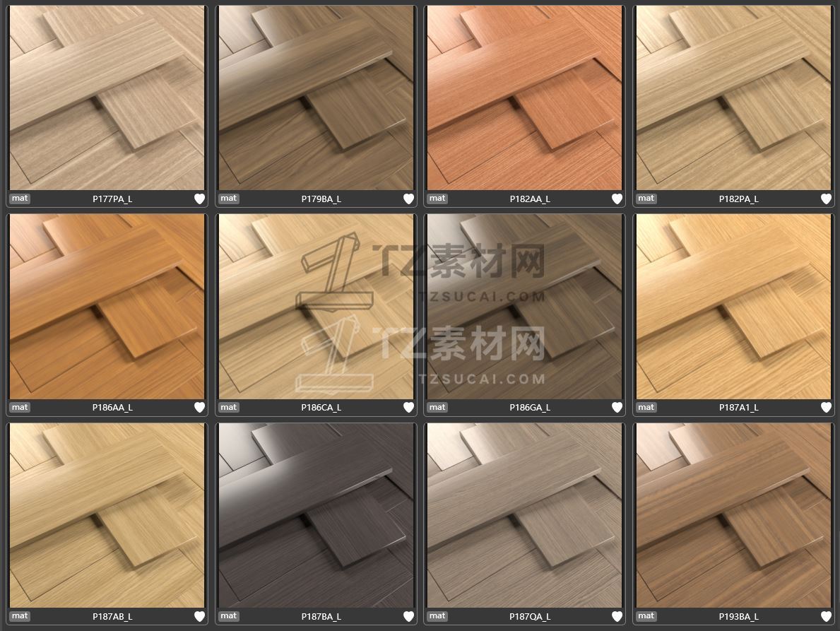Click the P182PA_L material name
Image resolution: width=840 pixels, height=631 pixels.
click(x=739, y=199)
